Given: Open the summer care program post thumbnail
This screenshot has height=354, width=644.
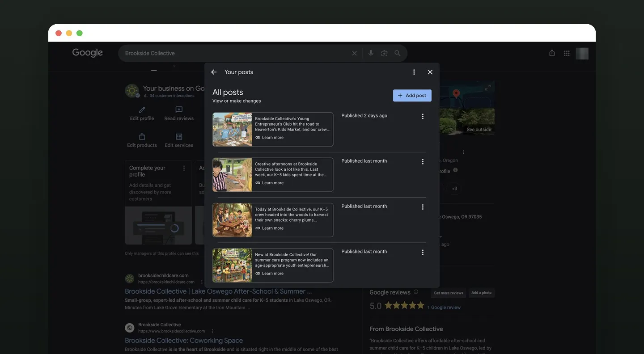Looking at the screenshot, I should pyautogui.click(x=232, y=265).
